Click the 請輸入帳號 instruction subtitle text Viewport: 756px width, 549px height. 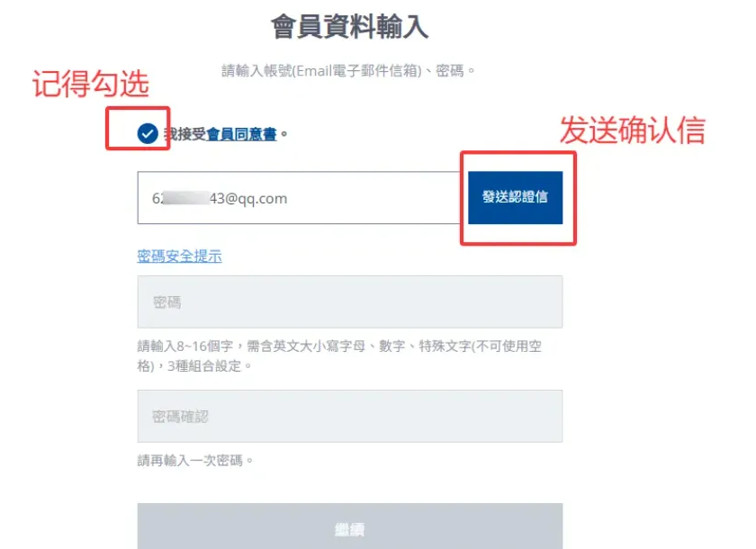coord(348,71)
